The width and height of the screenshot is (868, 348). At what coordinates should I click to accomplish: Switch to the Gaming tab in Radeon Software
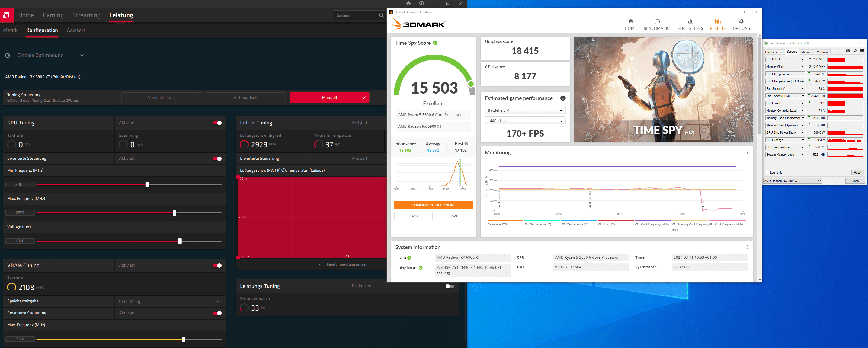(53, 15)
